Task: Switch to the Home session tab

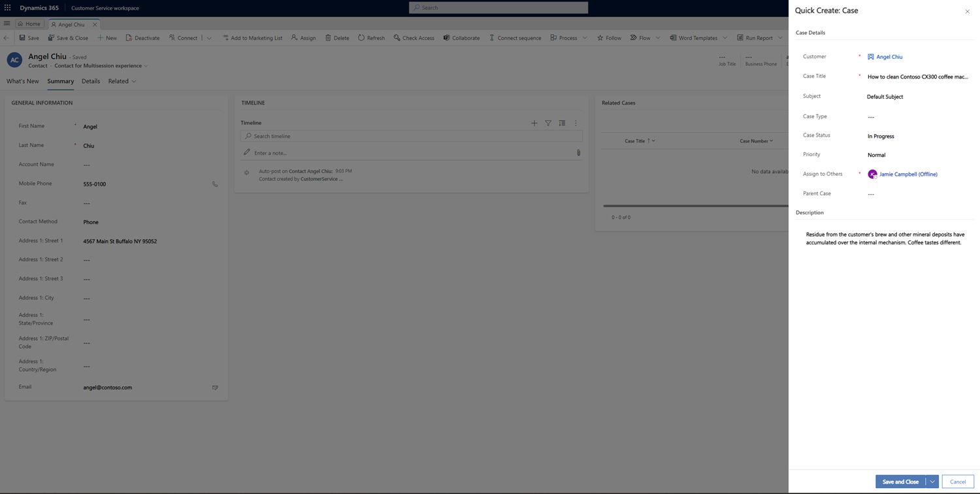Action: (x=29, y=24)
